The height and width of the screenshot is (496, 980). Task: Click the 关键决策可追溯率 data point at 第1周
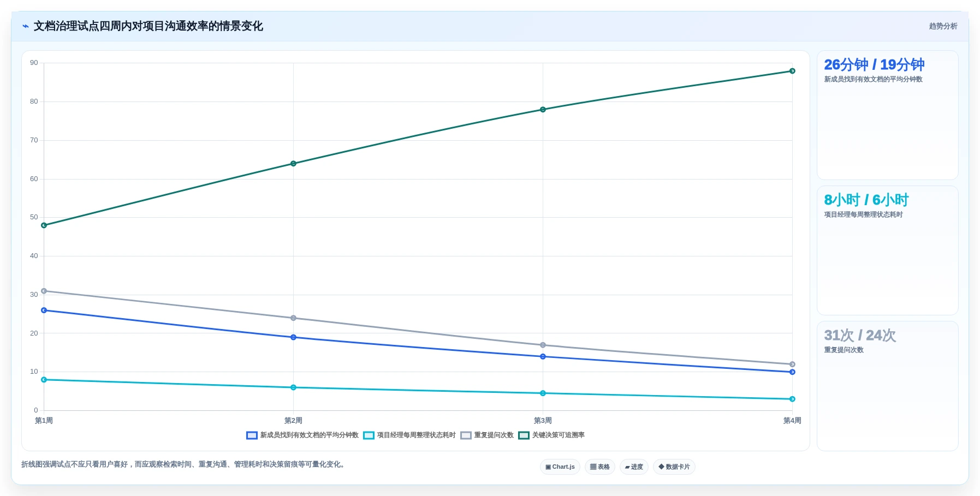[44, 225]
